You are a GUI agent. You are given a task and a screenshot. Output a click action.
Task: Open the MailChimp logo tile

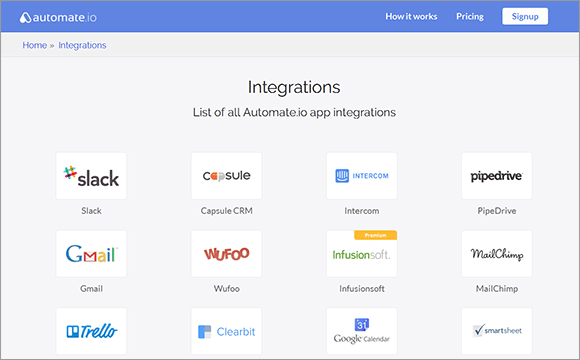coord(497,253)
